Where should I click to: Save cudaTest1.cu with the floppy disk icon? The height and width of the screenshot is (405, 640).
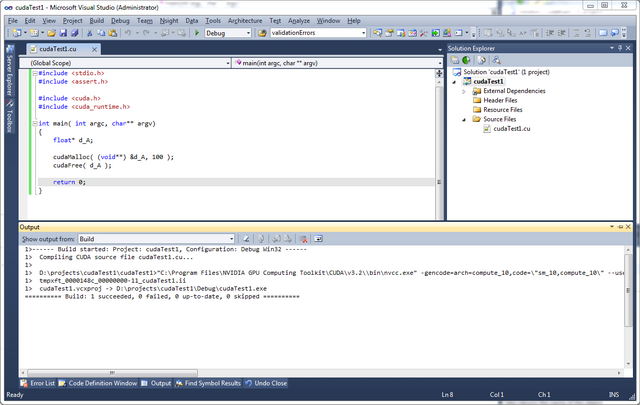pyautogui.click(x=63, y=33)
